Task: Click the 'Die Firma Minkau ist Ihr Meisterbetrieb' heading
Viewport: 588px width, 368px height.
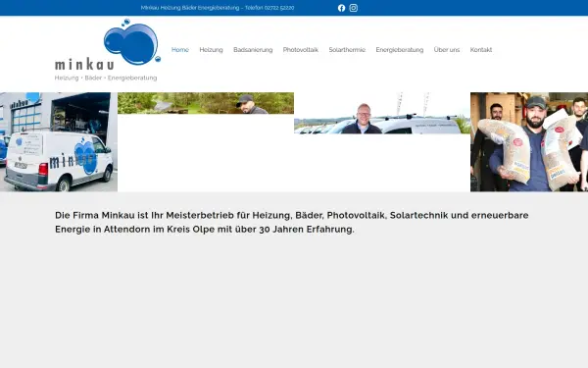Action: [x=292, y=222]
